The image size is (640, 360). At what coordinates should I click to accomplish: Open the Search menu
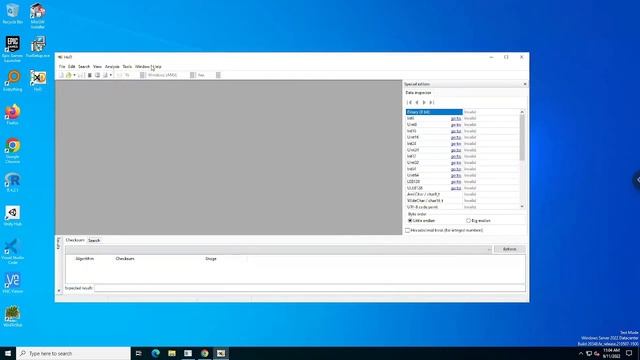coord(84,67)
